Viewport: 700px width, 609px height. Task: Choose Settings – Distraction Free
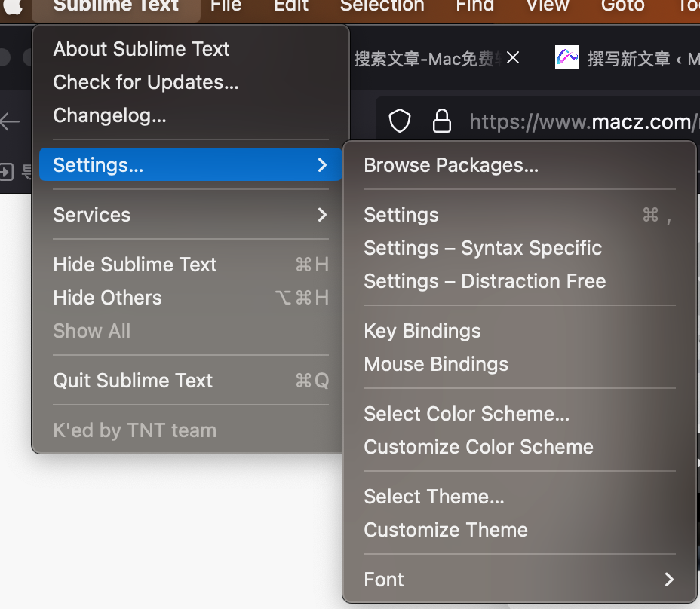click(485, 281)
